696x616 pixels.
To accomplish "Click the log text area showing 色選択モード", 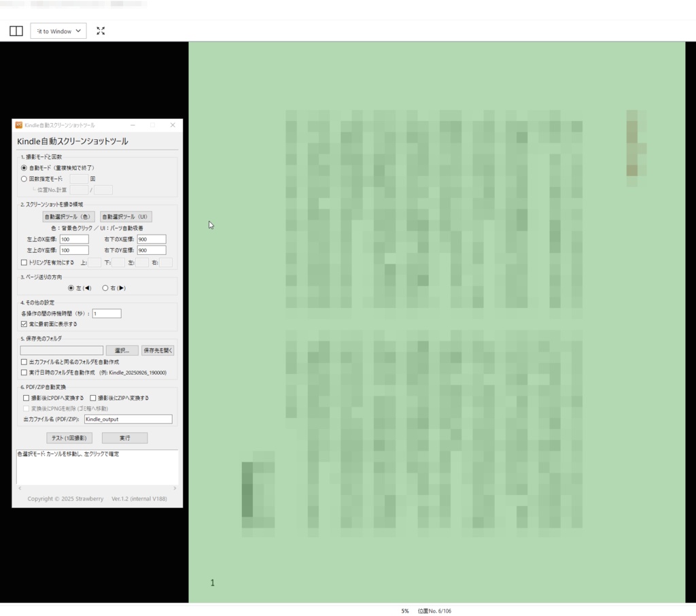I will pyautogui.click(x=97, y=467).
